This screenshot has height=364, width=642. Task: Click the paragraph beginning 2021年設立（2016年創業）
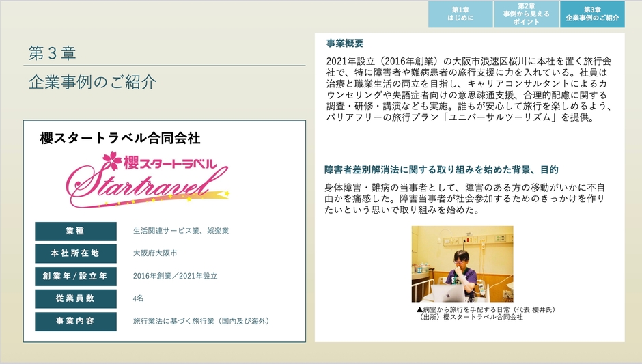[469, 89]
